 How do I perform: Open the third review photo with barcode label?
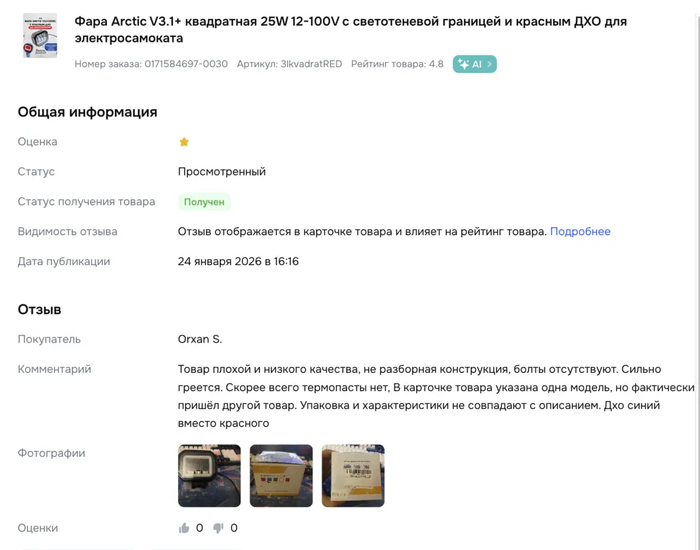tap(353, 476)
